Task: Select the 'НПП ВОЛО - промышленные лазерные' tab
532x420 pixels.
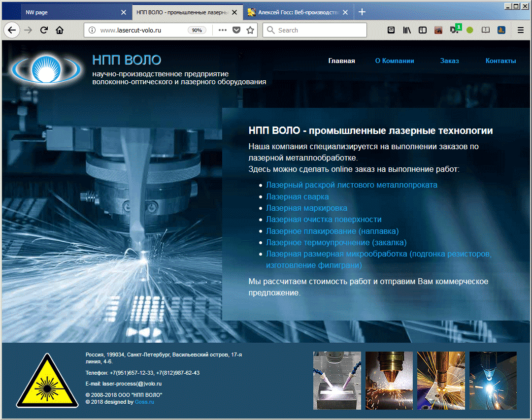Action: click(x=181, y=12)
